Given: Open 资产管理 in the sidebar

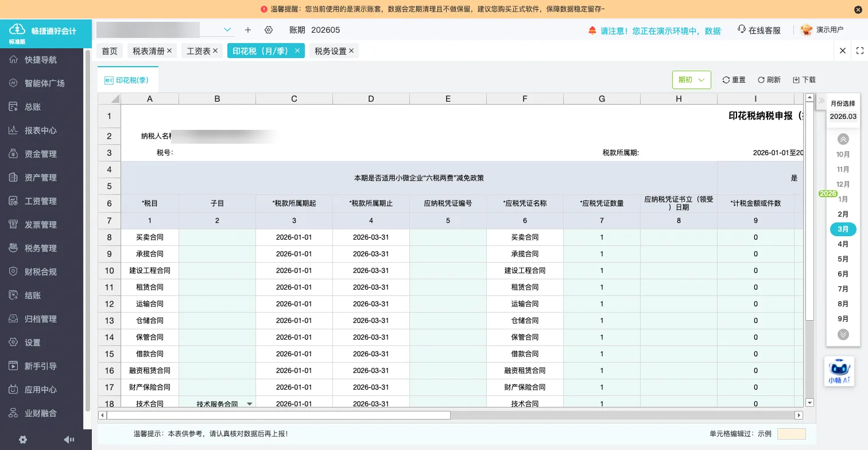Looking at the screenshot, I should pos(41,178).
